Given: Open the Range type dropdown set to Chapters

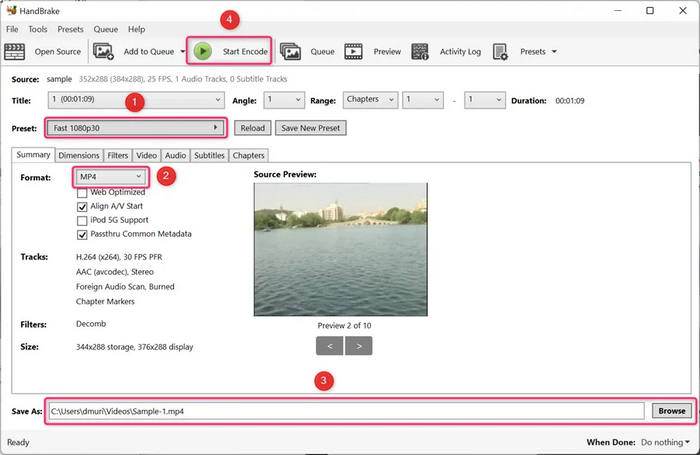Looking at the screenshot, I should click(370, 100).
